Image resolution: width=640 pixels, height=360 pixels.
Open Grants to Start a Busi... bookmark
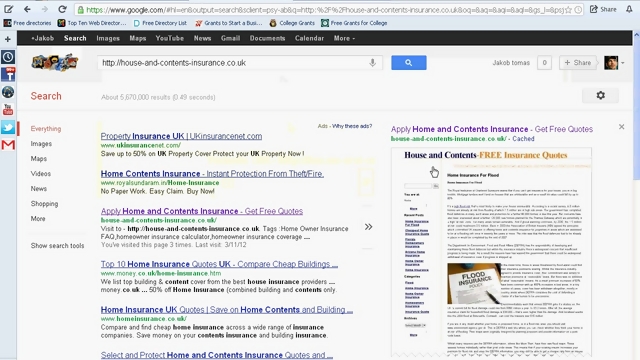click(229, 23)
